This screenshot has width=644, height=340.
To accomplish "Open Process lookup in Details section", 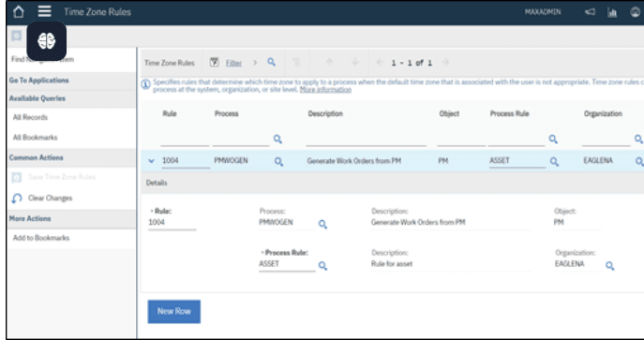I will [x=322, y=225].
